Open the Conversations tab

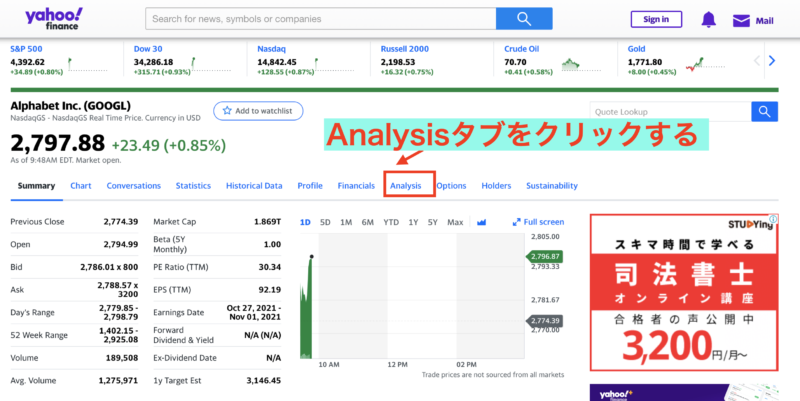[134, 186]
